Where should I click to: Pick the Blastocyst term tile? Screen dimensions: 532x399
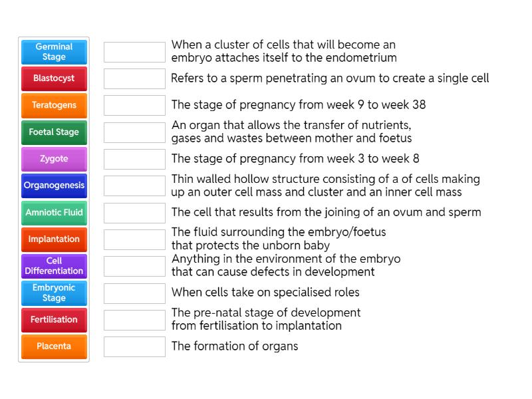click(54, 78)
